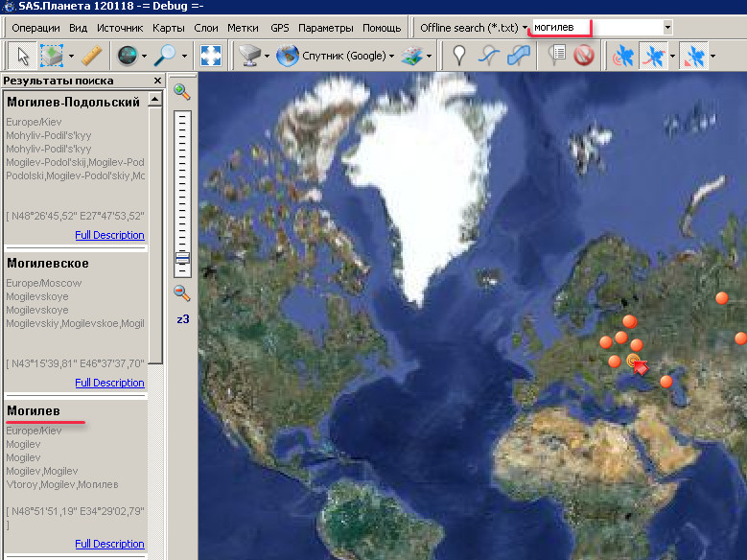Click the fullscreen mode toolbar icon
Viewport: 747px width, 560px height.
coord(210,57)
